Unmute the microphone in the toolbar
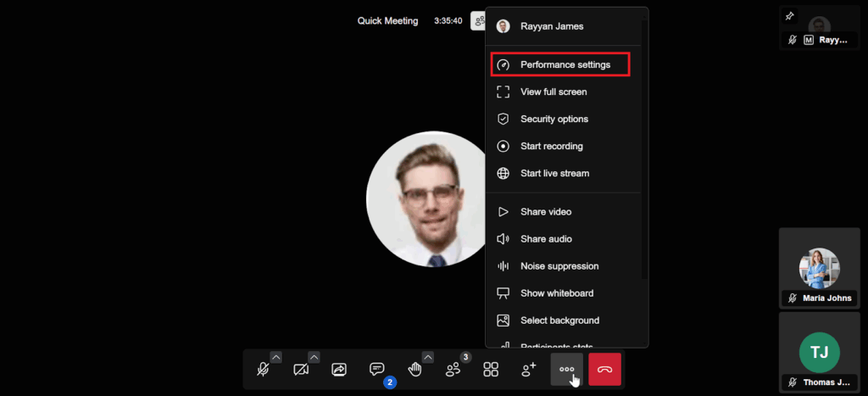The height and width of the screenshot is (396, 868). tap(263, 370)
